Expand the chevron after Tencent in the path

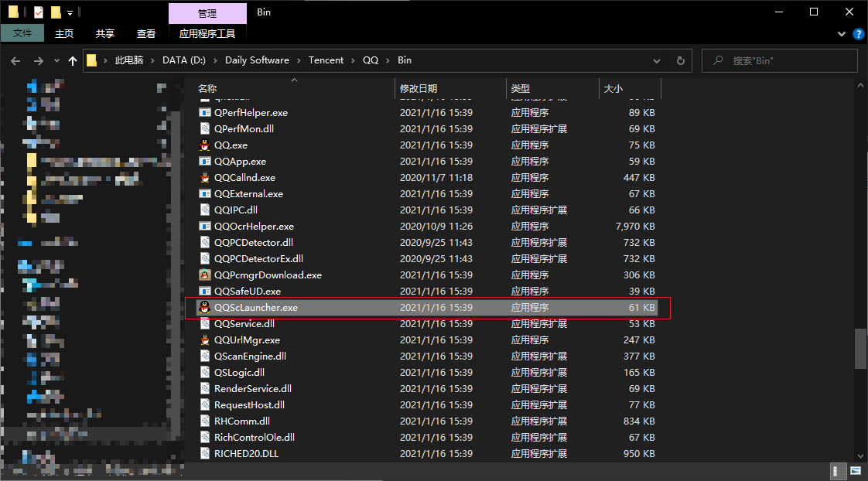click(354, 60)
